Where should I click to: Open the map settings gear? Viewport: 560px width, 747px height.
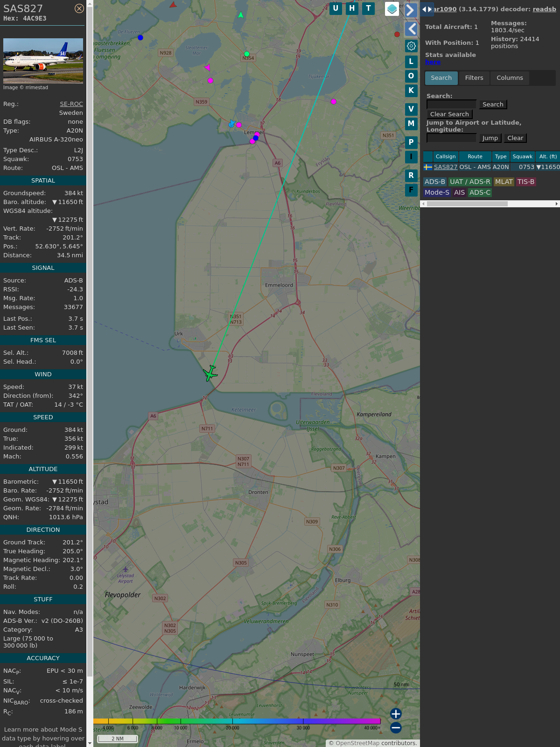[x=411, y=46]
